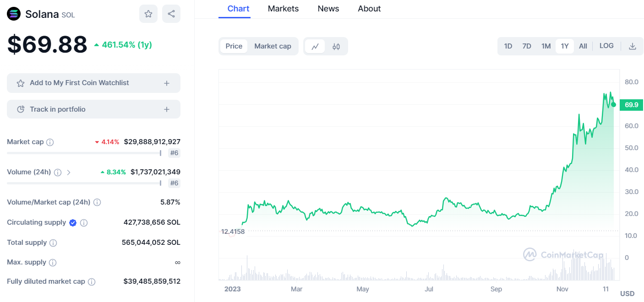Click total supply 565,044,052 SOL
Screen dimensions: 644x302
coord(151,243)
